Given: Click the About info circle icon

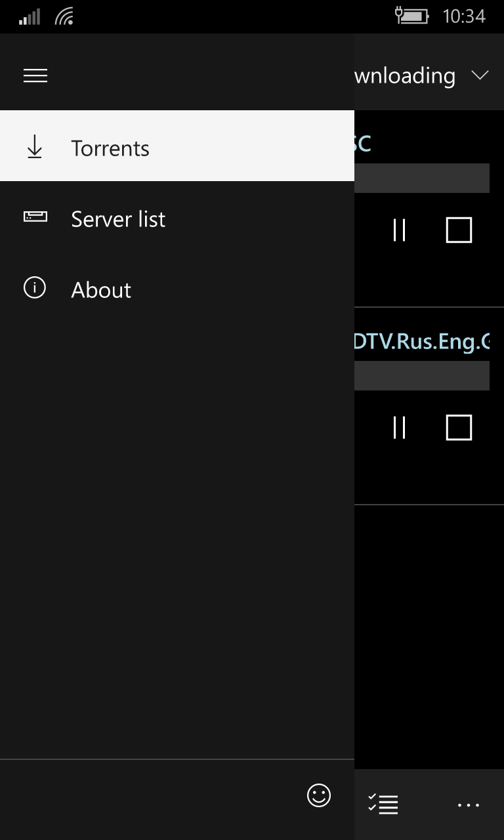Looking at the screenshot, I should click(x=35, y=287).
